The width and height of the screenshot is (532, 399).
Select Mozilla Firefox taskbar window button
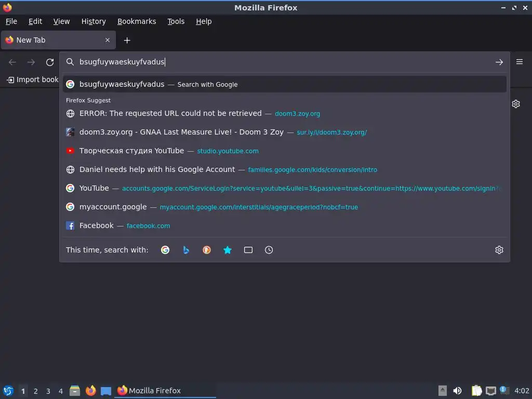pos(165,391)
